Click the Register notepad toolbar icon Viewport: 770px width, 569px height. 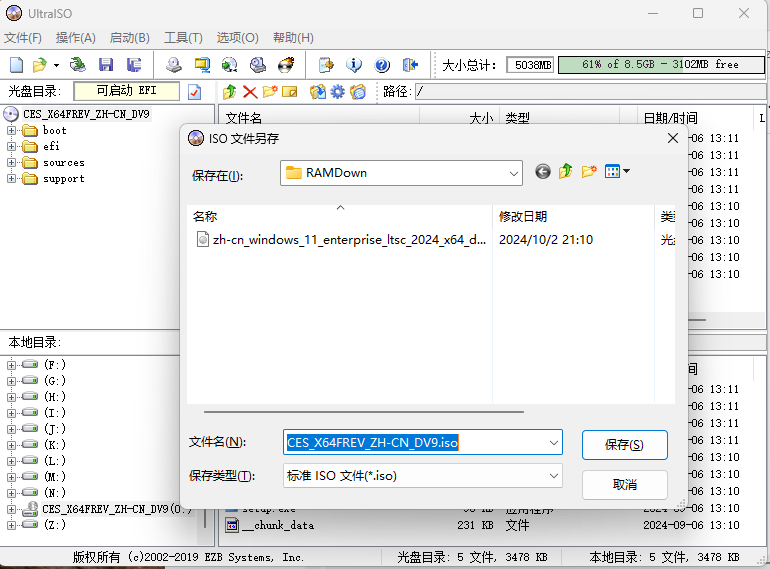[326, 64]
